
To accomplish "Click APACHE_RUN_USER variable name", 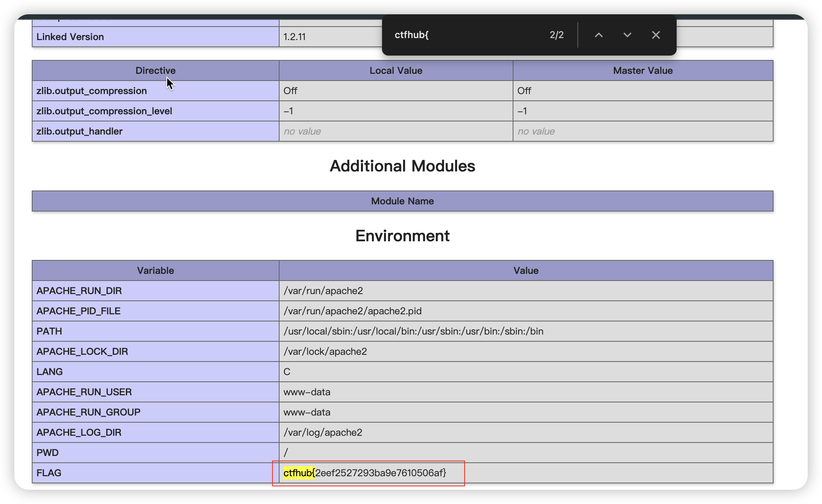I will pos(84,392).
